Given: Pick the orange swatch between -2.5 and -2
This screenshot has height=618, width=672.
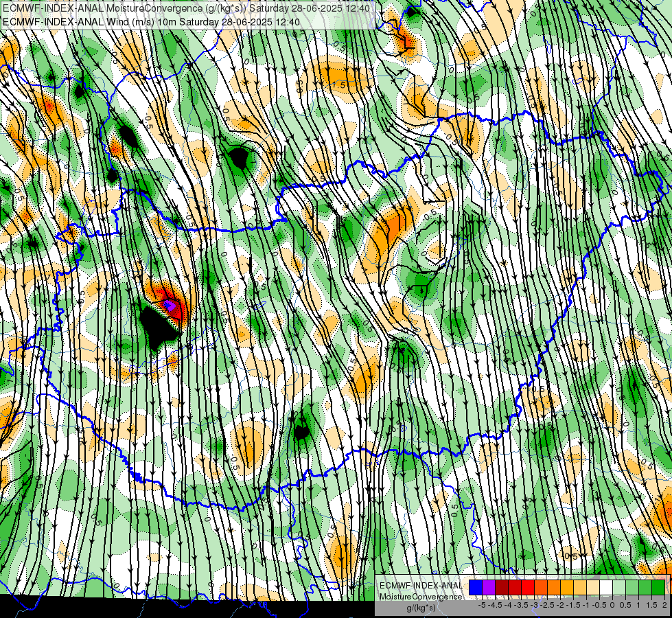Looking at the screenshot, I should (554, 587).
